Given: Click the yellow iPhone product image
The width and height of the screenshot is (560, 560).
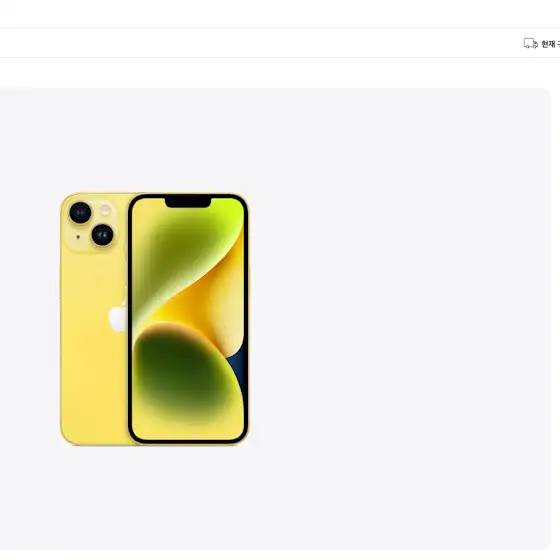Looking at the screenshot, I should coord(154,319).
